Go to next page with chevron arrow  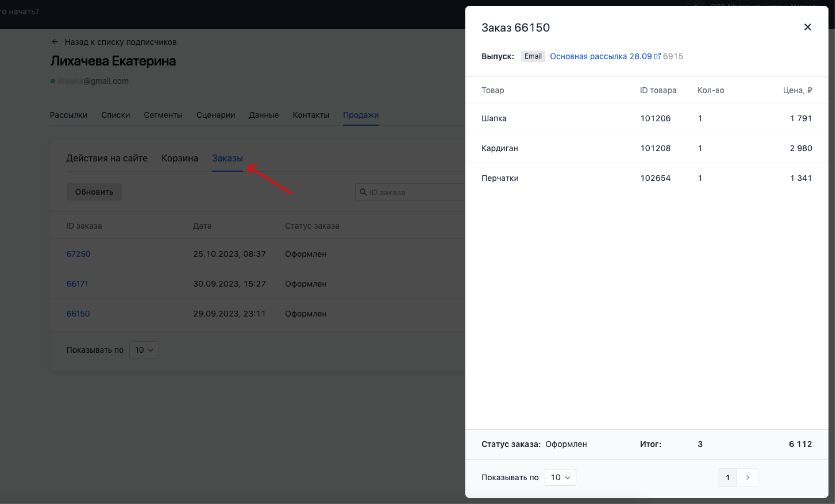[x=748, y=477]
